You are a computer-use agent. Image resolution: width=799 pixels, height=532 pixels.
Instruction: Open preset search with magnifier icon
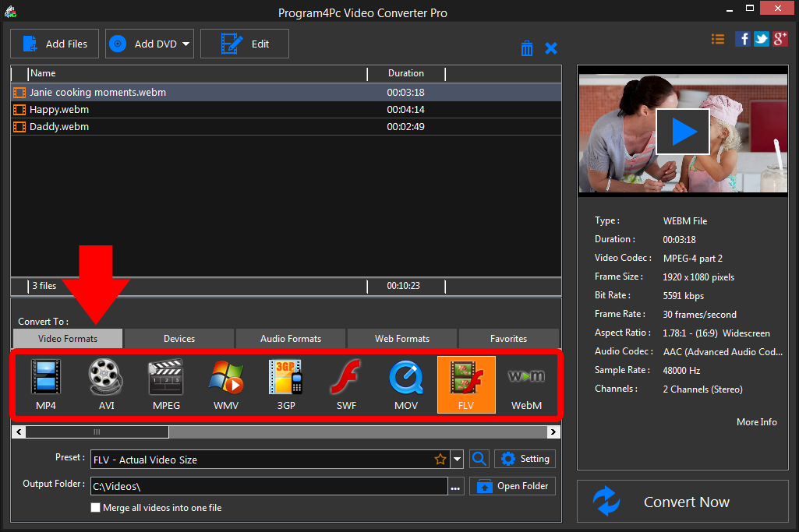click(479, 459)
